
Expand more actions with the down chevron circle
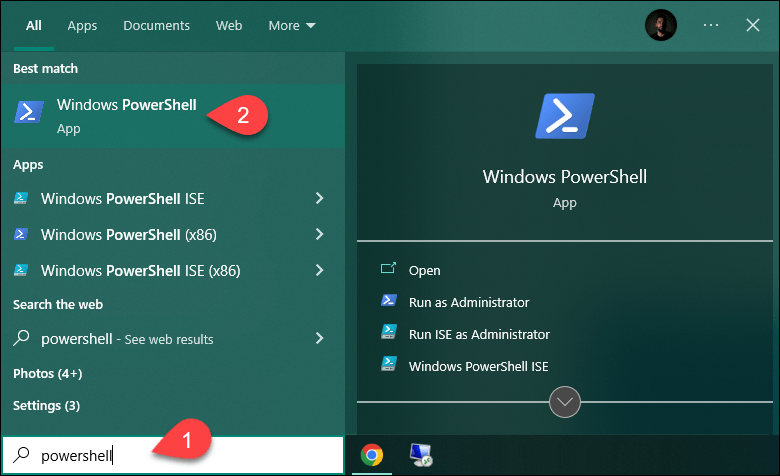[x=565, y=402]
